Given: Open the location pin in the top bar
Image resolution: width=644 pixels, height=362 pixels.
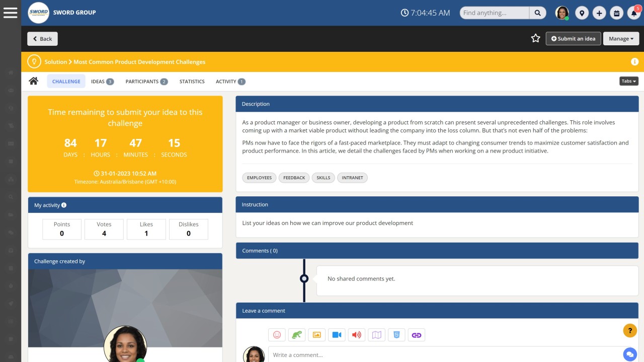Looking at the screenshot, I should pyautogui.click(x=582, y=13).
